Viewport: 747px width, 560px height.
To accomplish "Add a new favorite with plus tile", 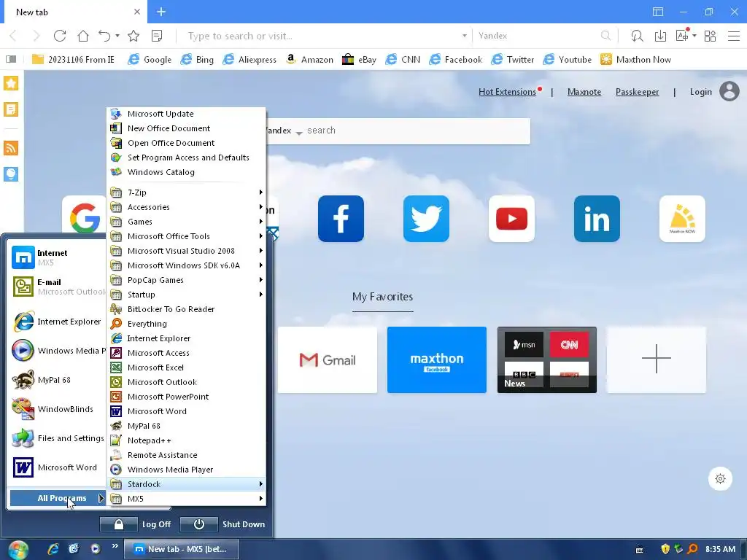I will tap(656, 360).
